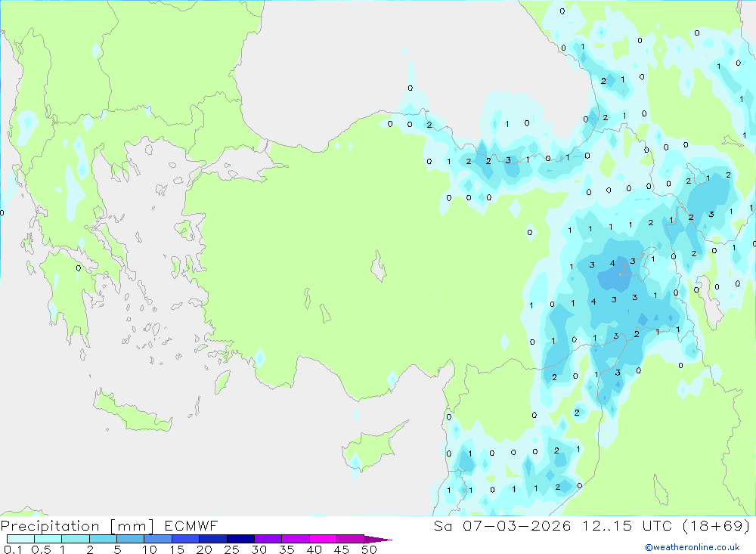Pick the 15–20 mm legend swatch
The width and height of the screenshot is (756, 554).
point(185,539)
